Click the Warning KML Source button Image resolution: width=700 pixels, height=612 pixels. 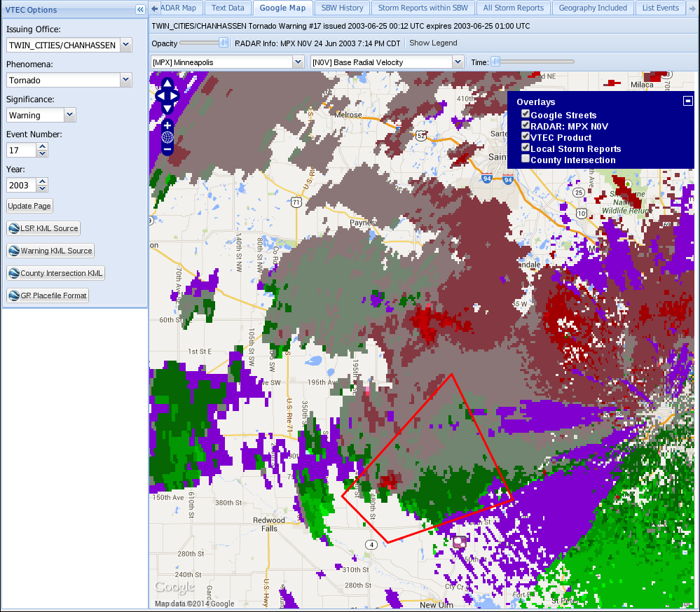[x=50, y=251]
